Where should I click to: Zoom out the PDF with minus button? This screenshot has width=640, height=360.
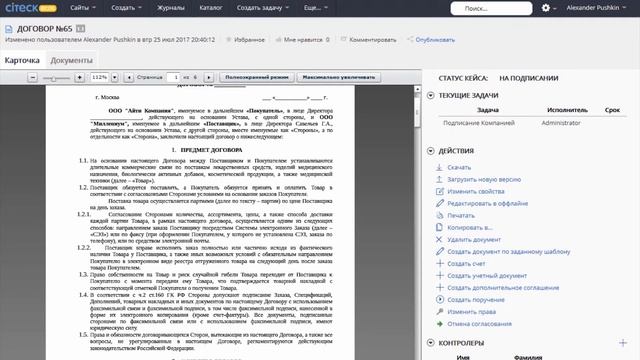click(33, 78)
